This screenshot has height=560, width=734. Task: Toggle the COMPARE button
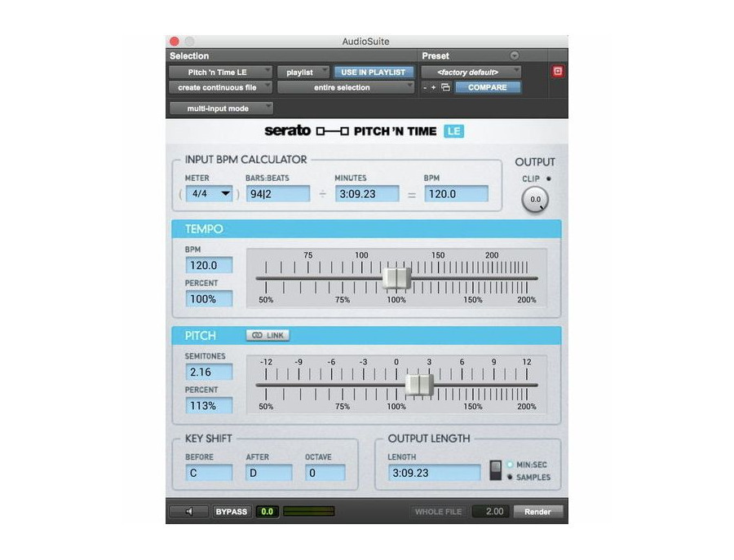tap(488, 87)
